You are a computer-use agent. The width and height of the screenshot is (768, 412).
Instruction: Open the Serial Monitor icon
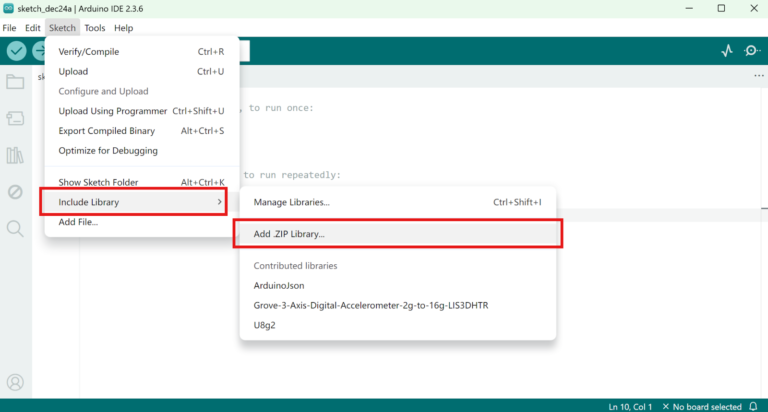click(752, 51)
